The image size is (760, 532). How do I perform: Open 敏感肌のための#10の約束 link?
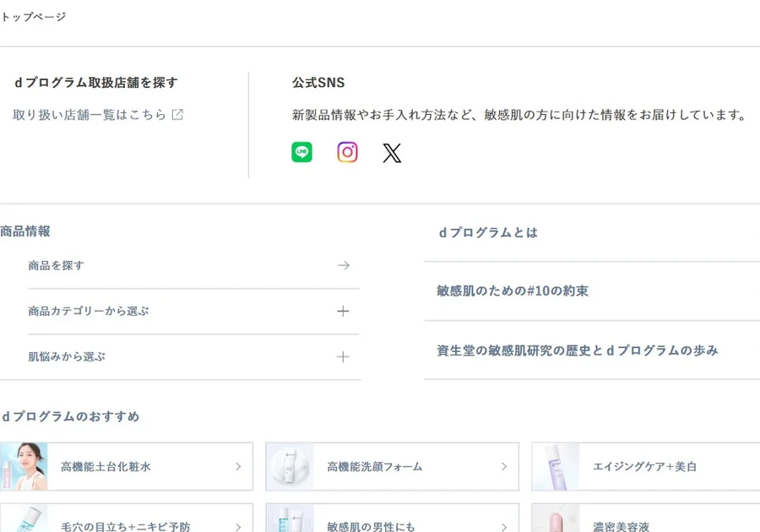513,290
